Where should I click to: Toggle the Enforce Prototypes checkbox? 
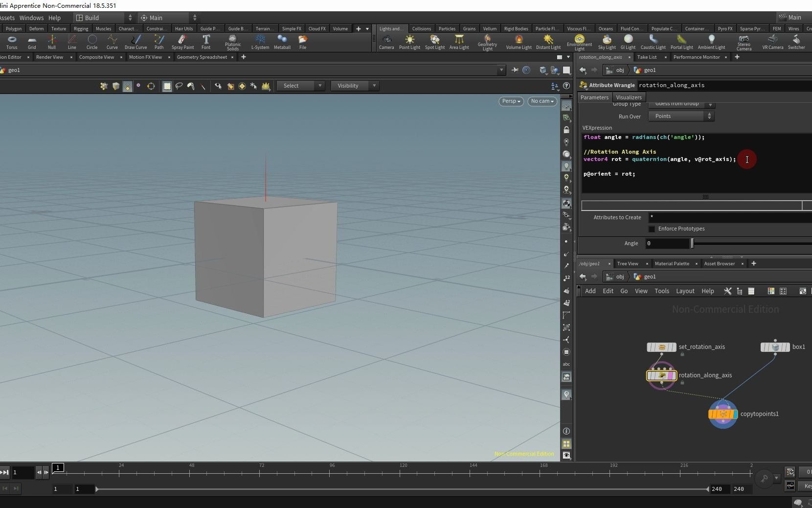(x=653, y=229)
